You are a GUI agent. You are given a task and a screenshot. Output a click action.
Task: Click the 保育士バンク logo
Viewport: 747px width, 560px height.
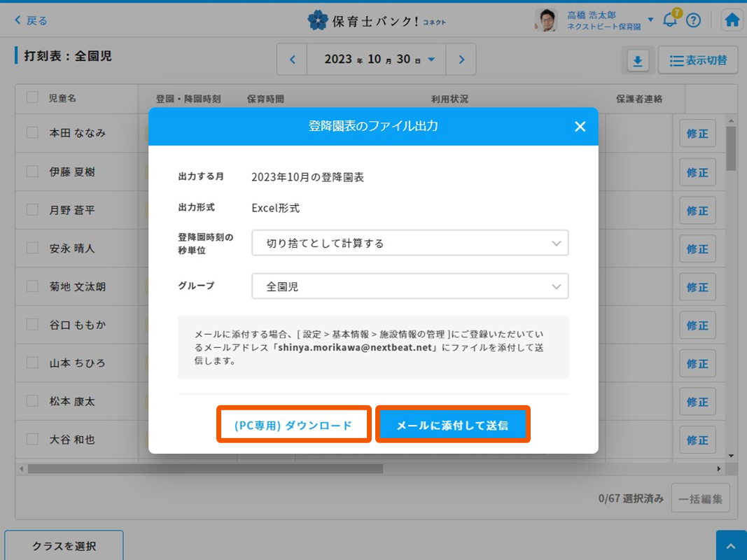376,20
